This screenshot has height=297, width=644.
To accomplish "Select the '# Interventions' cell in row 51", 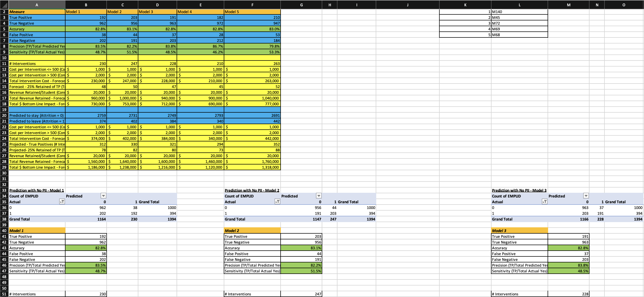I will point(37,294).
